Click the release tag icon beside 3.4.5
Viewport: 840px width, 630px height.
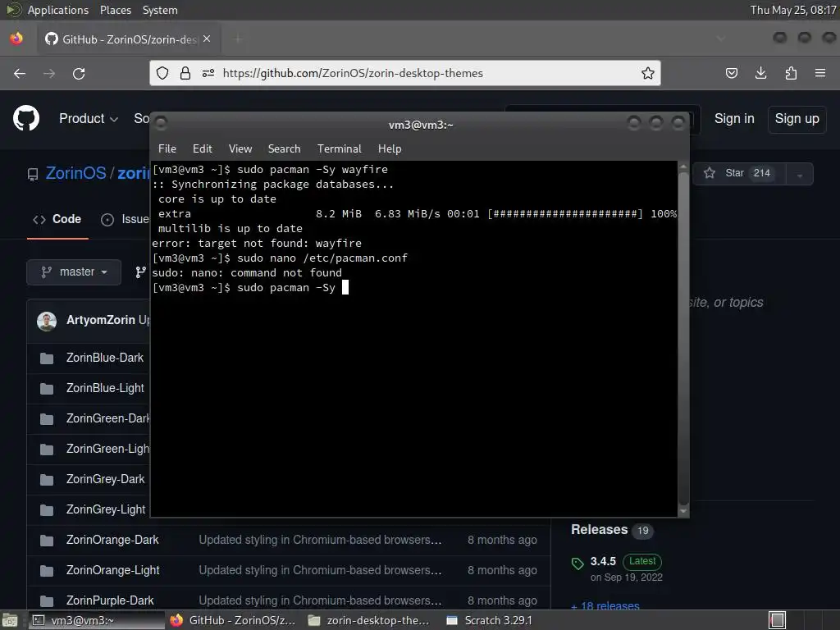[x=577, y=563]
